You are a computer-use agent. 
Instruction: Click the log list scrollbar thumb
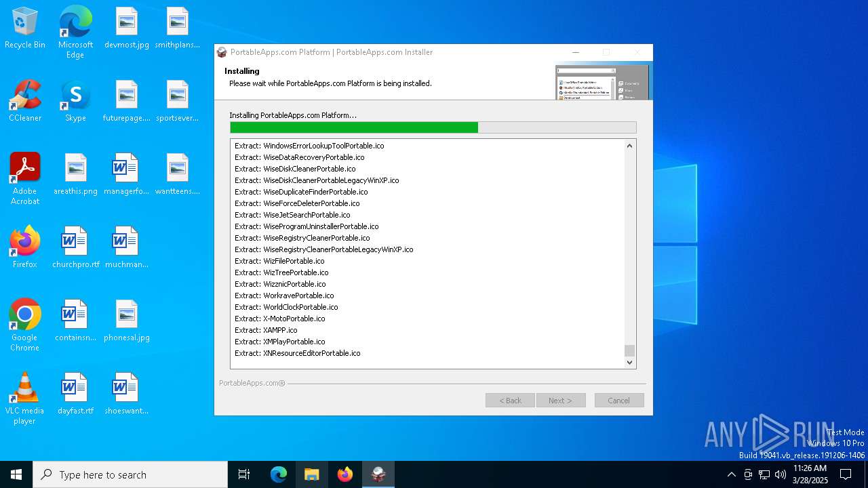(630, 350)
